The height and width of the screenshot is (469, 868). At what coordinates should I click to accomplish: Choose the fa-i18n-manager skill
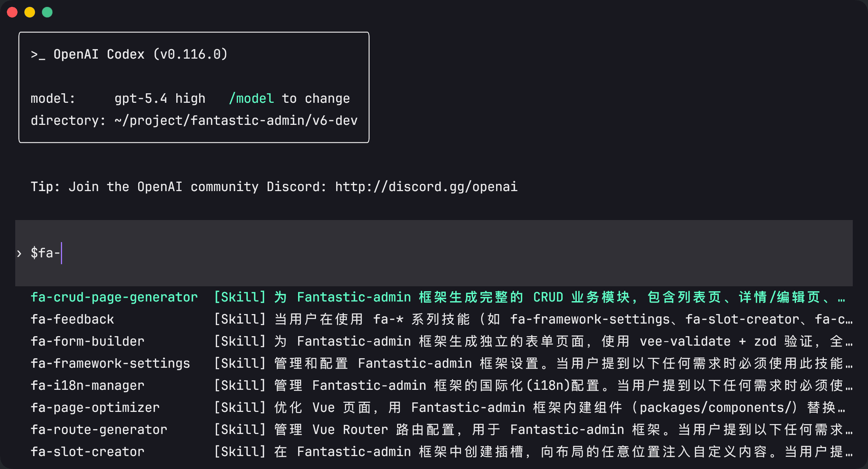coord(88,386)
